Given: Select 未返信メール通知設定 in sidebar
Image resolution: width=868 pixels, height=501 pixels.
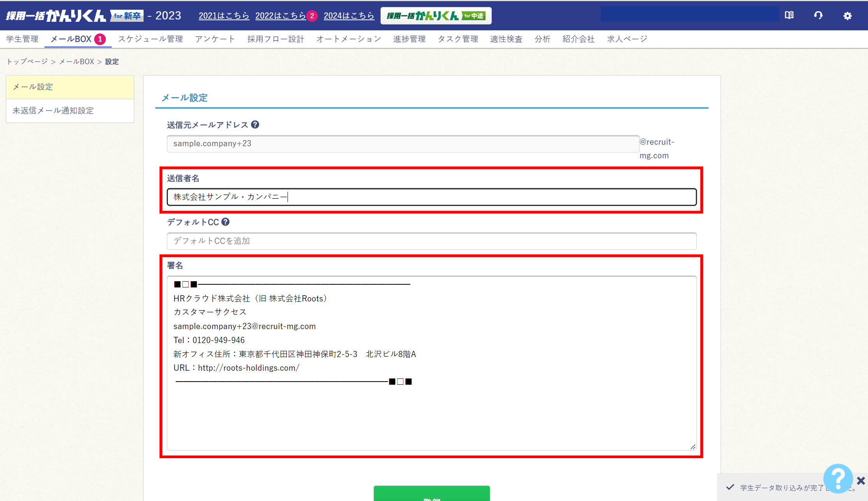Looking at the screenshot, I should 53,110.
